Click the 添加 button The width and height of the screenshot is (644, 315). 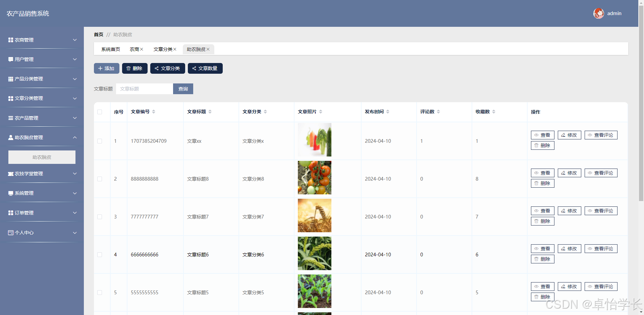[x=107, y=68]
